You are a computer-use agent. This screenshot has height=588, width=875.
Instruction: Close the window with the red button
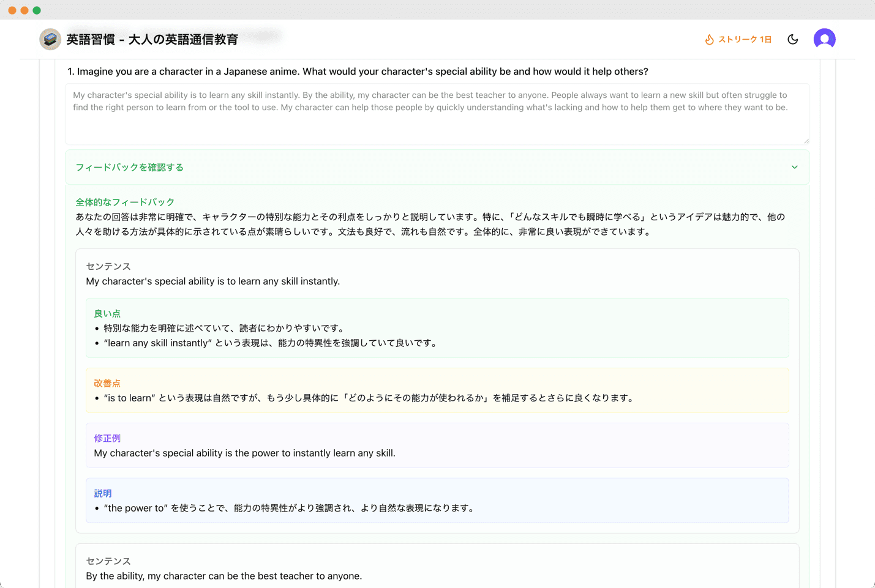coord(12,10)
